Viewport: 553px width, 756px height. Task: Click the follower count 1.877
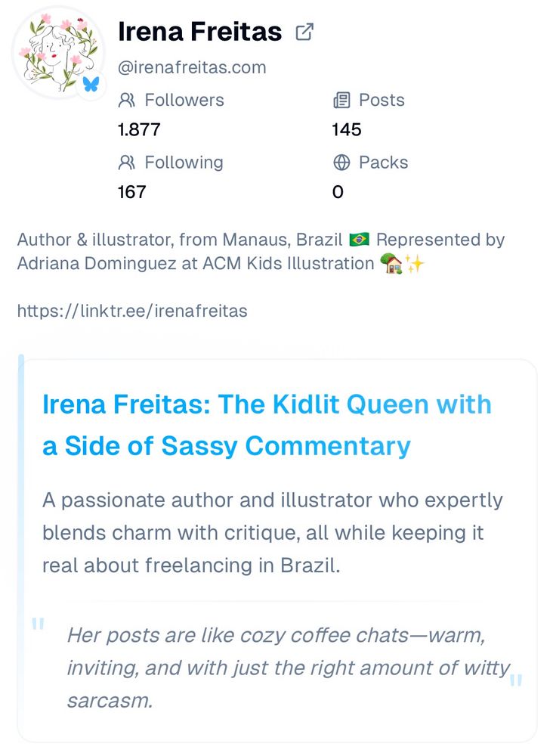coord(139,129)
